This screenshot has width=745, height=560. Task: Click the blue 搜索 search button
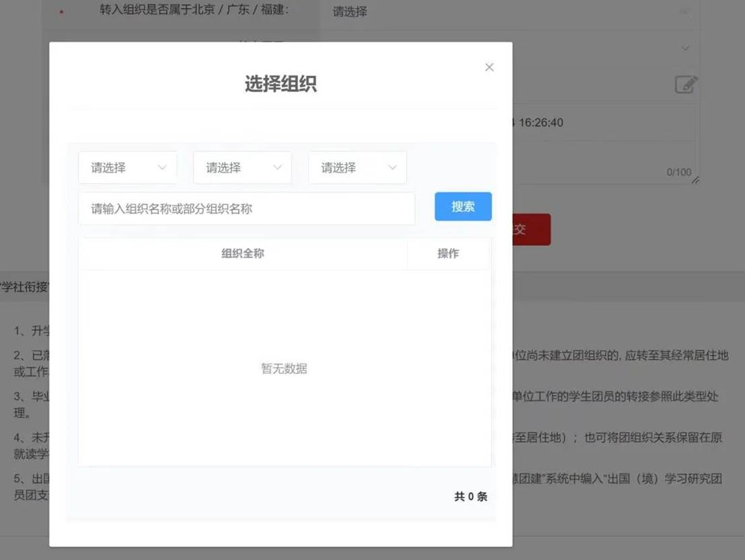coord(463,206)
